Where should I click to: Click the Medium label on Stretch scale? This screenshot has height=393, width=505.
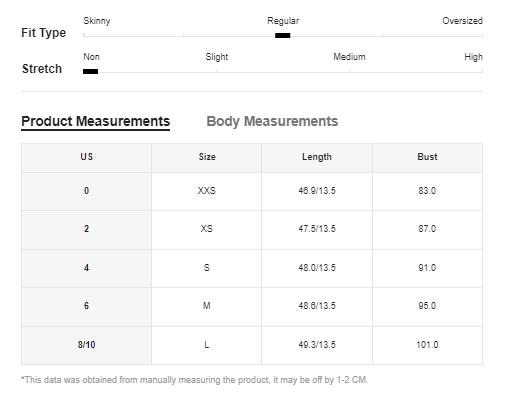pyautogui.click(x=349, y=57)
